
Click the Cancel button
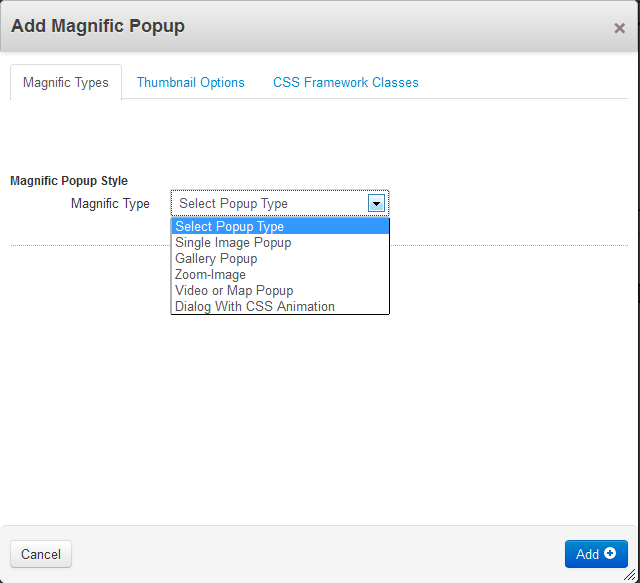[41, 554]
